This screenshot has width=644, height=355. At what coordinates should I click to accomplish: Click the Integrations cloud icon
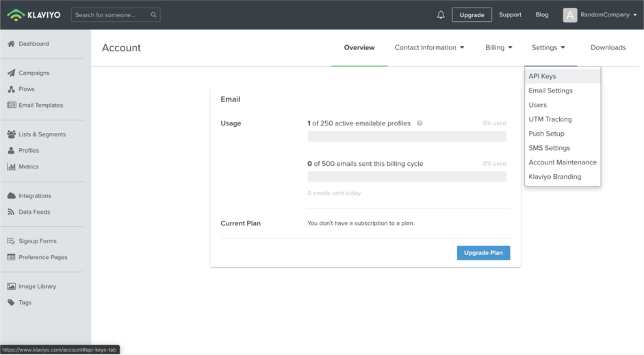point(11,196)
